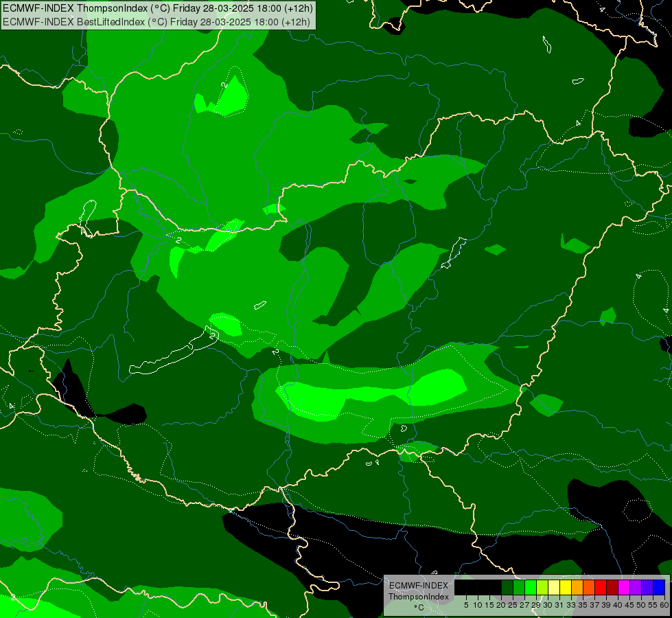Click the BestLiftedIndex title line at top
The width and height of the screenshot is (672, 618).
click(157, 21)
